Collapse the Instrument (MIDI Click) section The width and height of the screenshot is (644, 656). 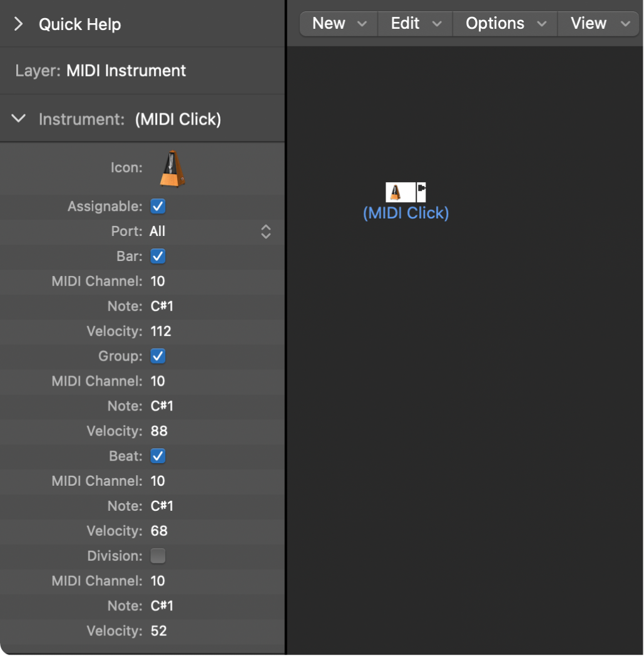click(x=18, y=118)
